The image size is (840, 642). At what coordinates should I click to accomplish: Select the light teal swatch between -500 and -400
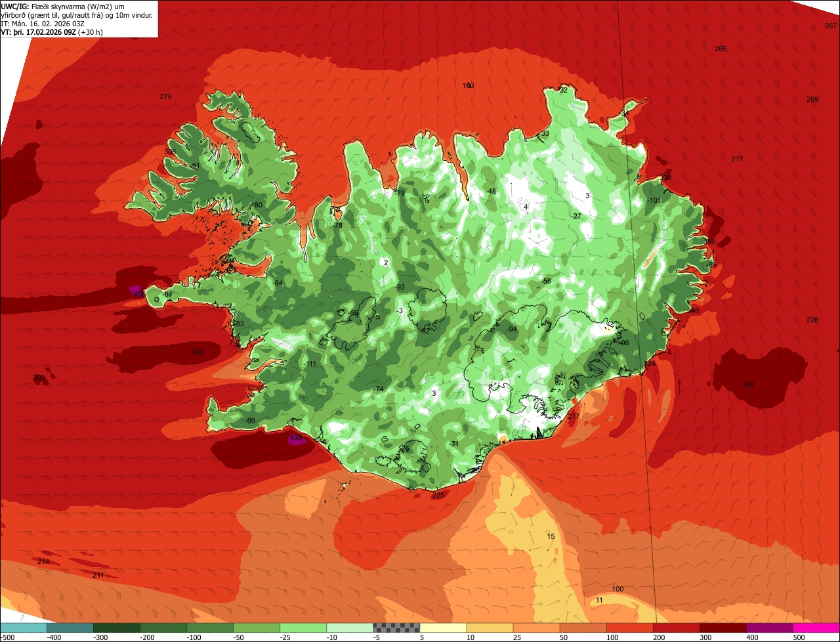pyautogui.click(x=24, y=628)
